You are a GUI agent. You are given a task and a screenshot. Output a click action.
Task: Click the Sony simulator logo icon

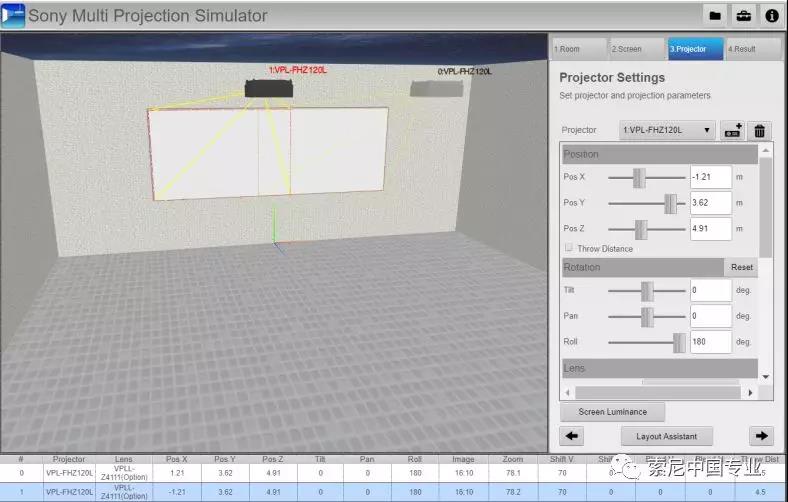point(13,16)
